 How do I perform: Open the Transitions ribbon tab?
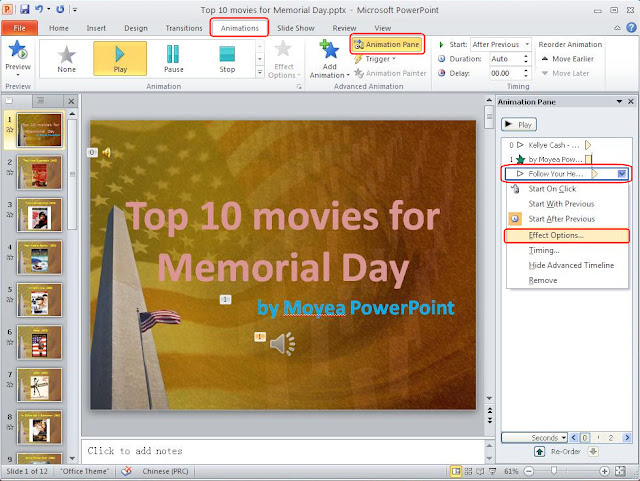tap(184, 28)
